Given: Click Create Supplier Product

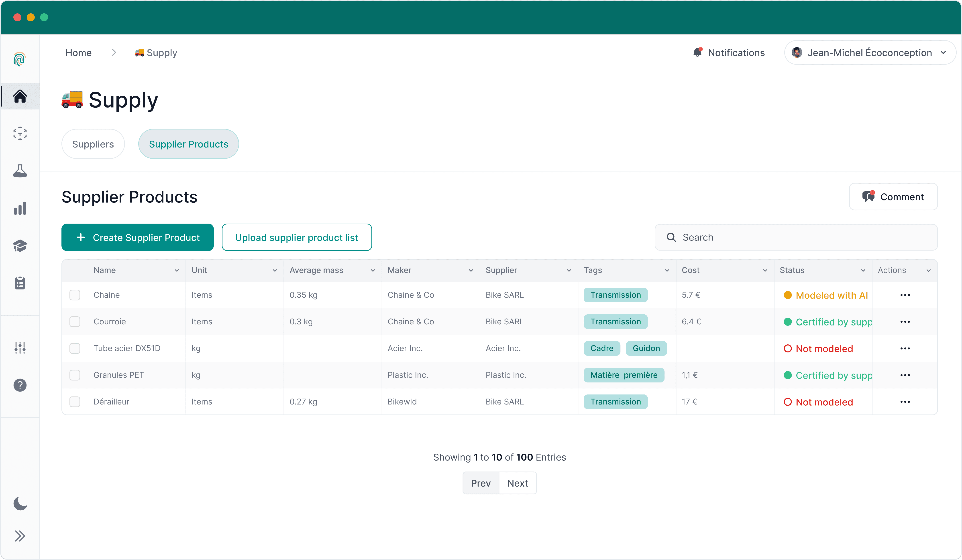Looking at the screenshot, I should [137, 237].
